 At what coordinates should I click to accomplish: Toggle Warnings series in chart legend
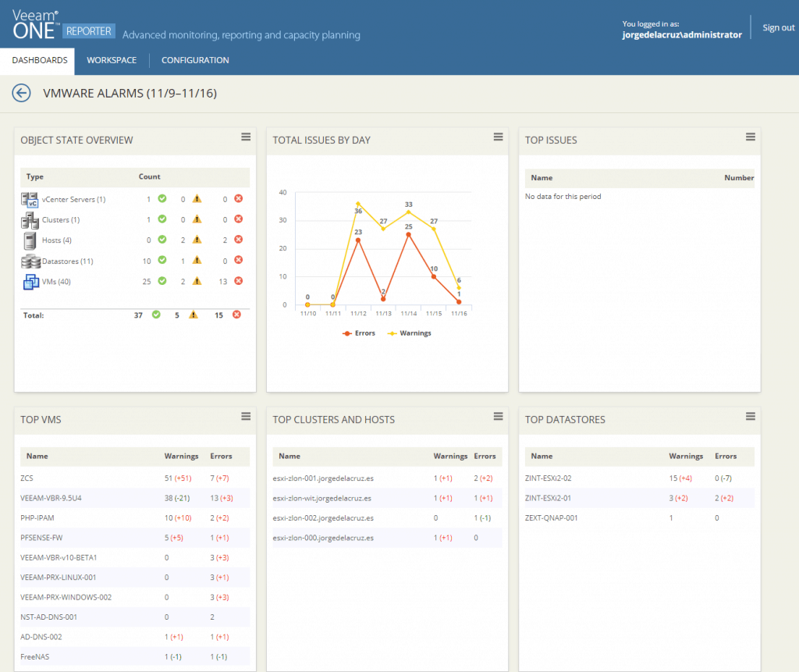[x=409, y=333]
